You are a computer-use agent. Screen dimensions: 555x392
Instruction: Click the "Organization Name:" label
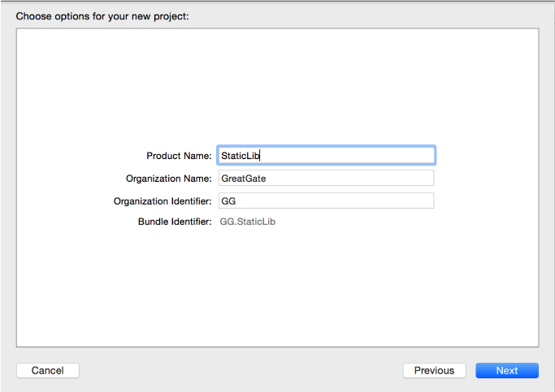pyautogui.click(x=168, y=179)
